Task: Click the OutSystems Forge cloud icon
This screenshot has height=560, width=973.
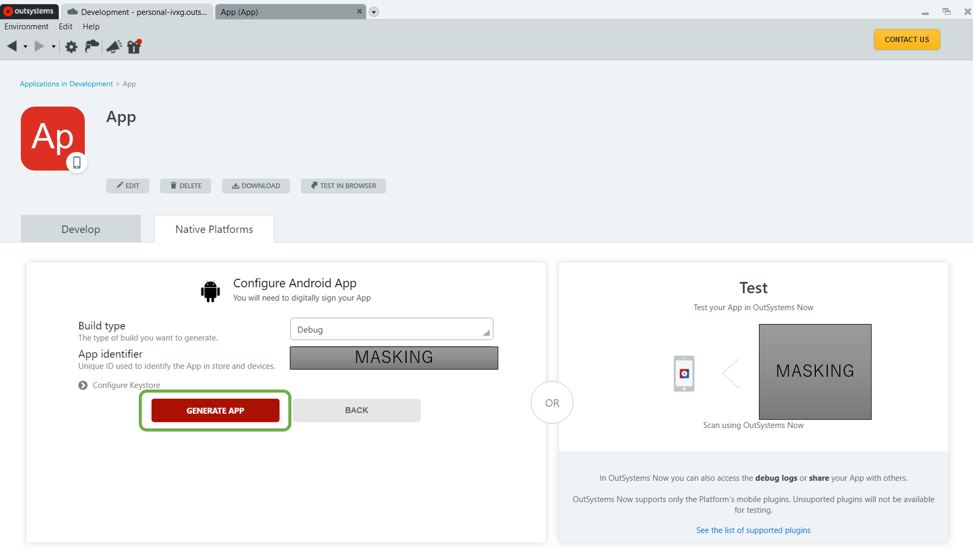Action: click(92, 47)
